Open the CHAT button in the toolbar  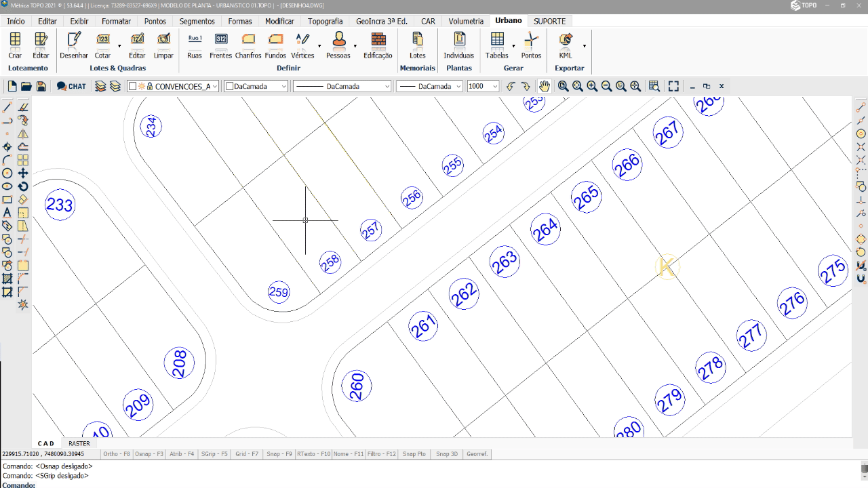coord(71,86)
